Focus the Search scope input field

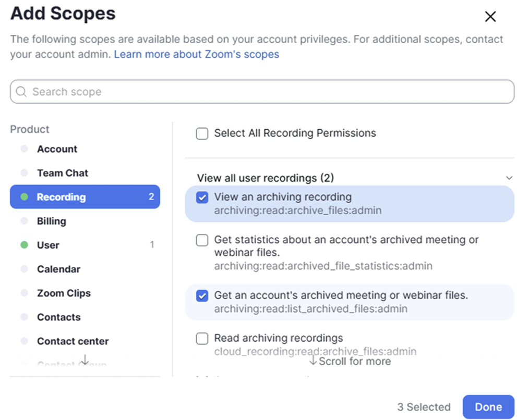[x=262, y=92]
